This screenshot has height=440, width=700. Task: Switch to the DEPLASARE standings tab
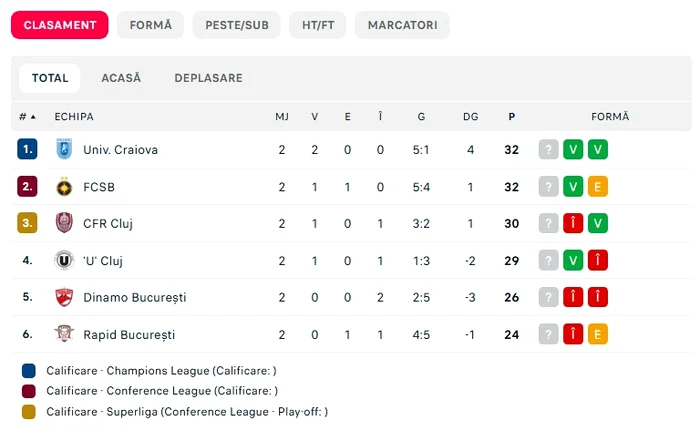click(208, 78)
